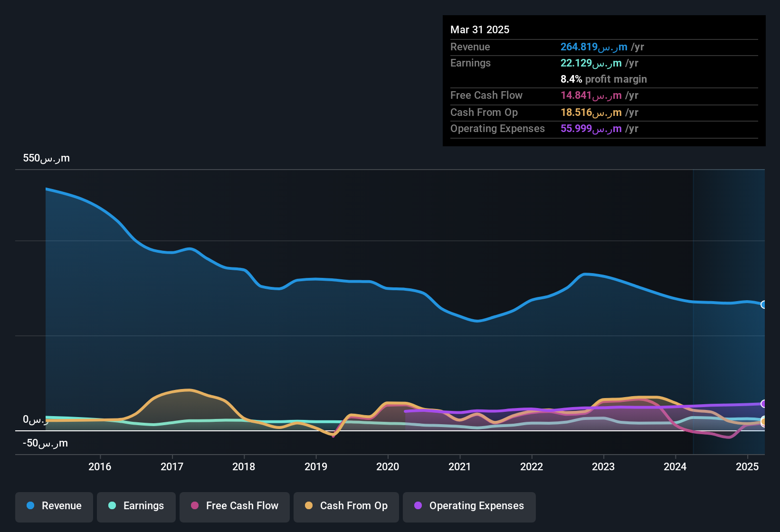Click the Operating Expenses tooltip label
780x532 pixels.
click(x=497, y=128)
